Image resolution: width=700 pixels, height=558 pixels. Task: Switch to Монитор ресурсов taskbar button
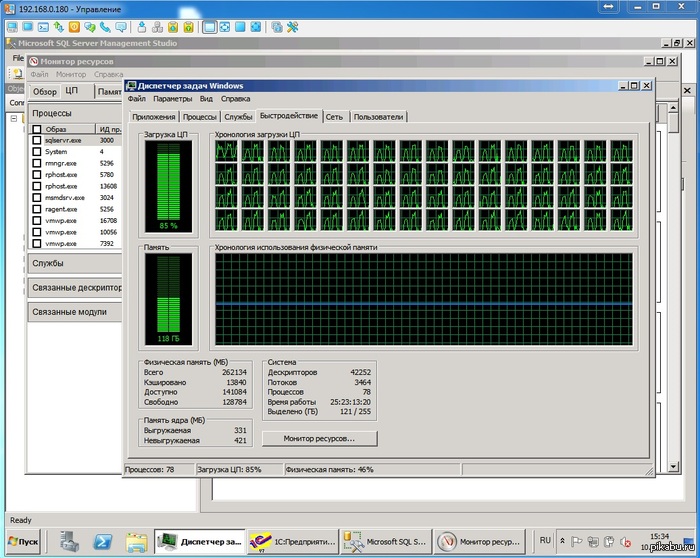pyautogui.click(x=479, y=541)
